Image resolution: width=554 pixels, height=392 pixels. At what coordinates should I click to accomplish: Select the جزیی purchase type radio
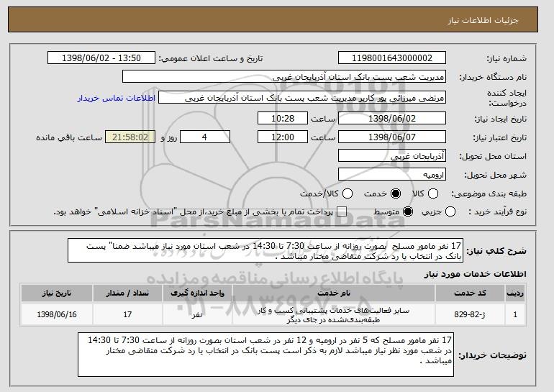coord(450,211)
